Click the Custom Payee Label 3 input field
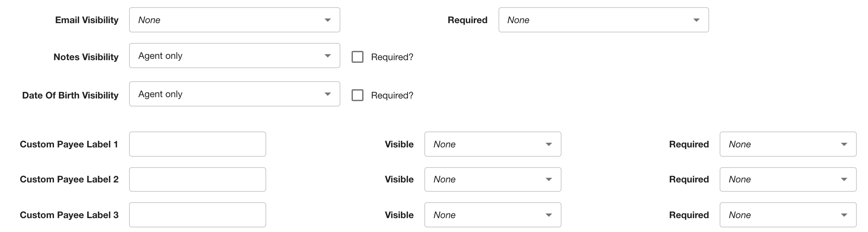Image resolution: width=868 pixels, height=232 pixels. pos(197,214)
